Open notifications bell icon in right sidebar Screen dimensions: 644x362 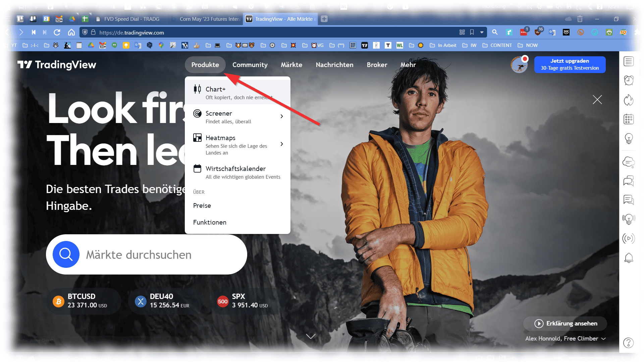click(x=629, y=258)
